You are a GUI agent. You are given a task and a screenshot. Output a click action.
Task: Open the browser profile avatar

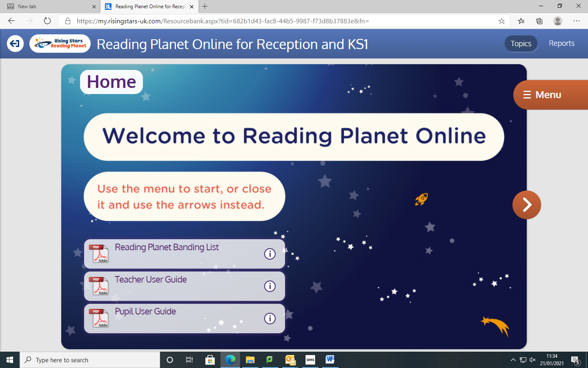[x=558, y=21]
